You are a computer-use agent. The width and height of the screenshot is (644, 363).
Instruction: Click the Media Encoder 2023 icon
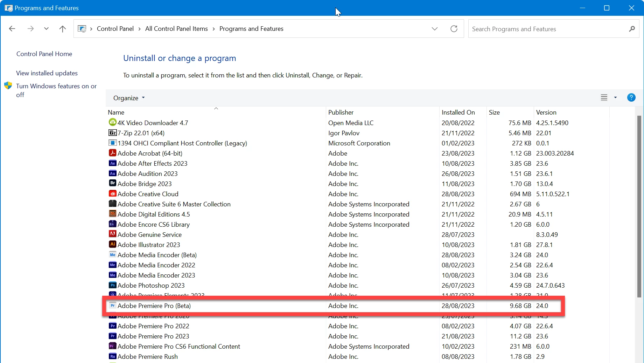pos(112,275)
